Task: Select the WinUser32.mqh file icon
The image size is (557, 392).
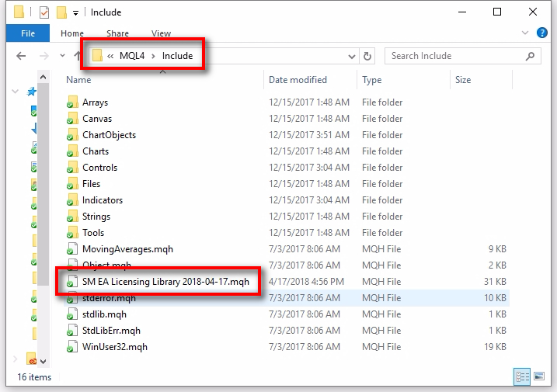Action: tap(72, 347)
